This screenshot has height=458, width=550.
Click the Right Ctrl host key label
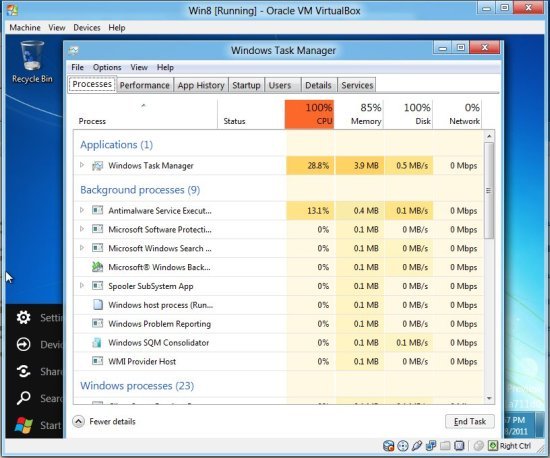pyautogui.click(x=515, y=446)
